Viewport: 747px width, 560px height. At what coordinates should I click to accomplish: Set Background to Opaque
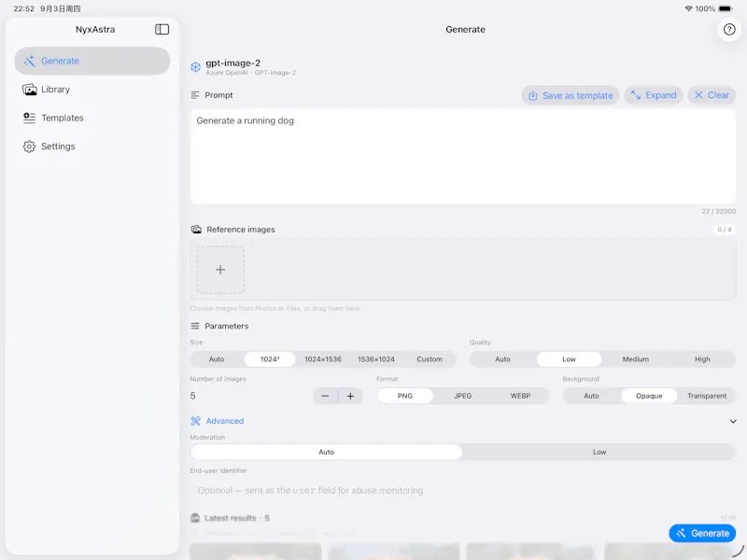[649, 396]
